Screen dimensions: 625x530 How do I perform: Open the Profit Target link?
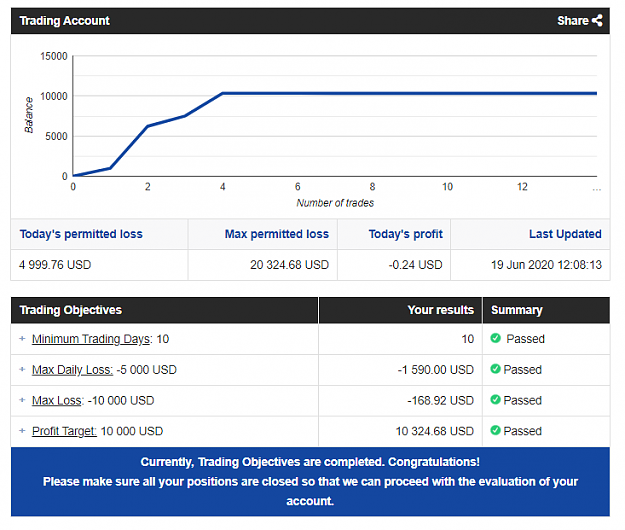tap(64, 431)
